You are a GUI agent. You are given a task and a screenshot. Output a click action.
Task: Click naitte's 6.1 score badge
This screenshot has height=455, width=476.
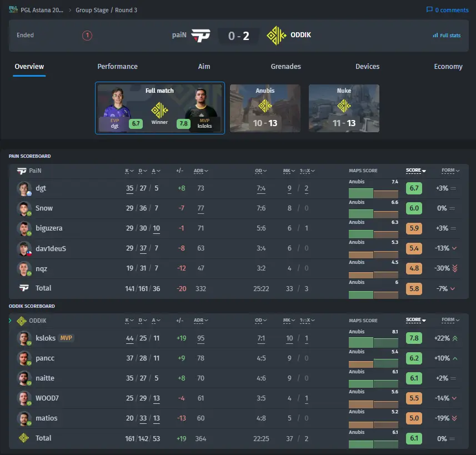point(414,378)
